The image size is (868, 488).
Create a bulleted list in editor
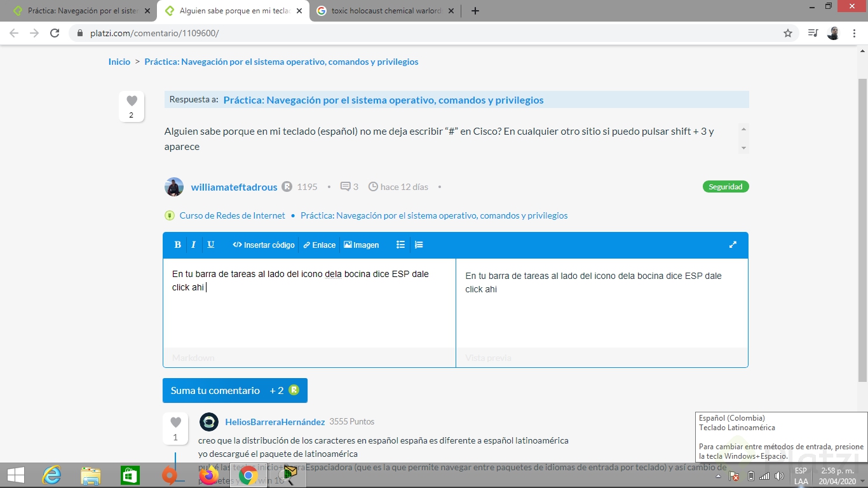coord(400,245)
